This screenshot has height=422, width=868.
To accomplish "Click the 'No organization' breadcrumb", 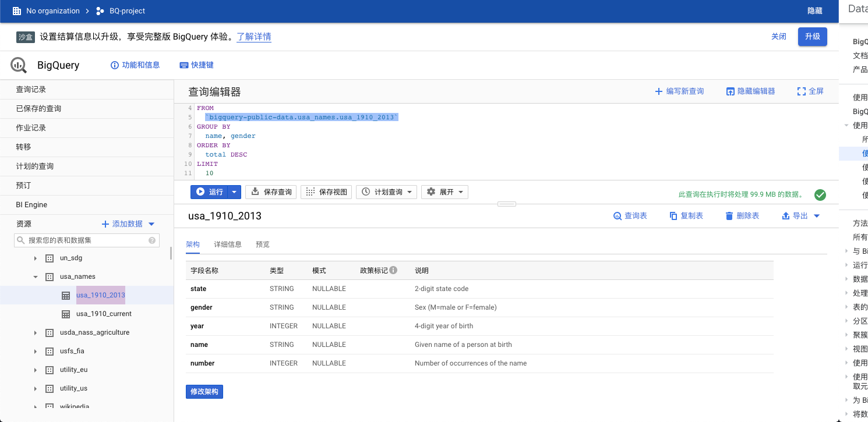I will (53, 11).
